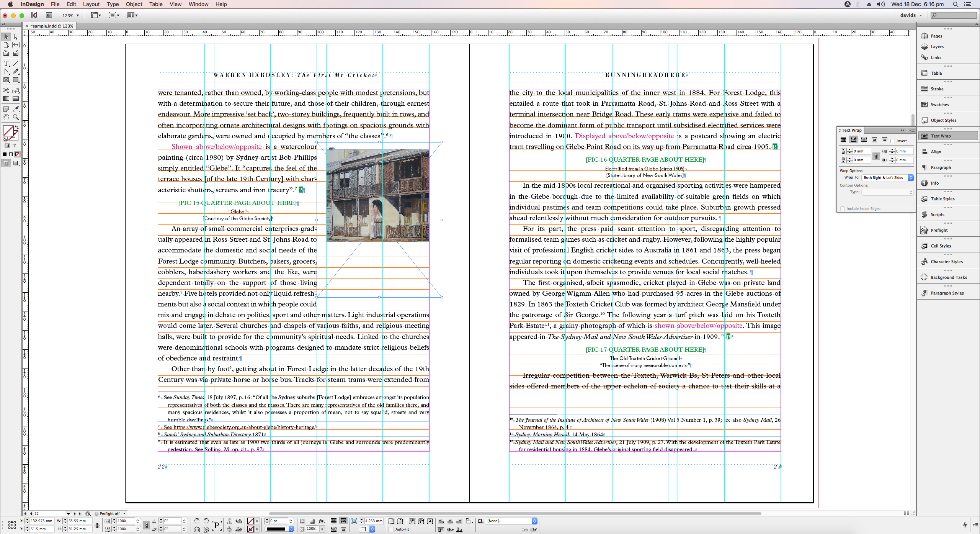Open the Text Wrap panel menu
980x534 pixels.
(912, 130)
